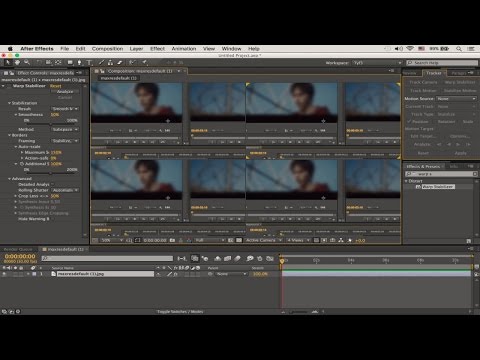Select the Pen tool
Screen dimensions: 480x360
[x=79, y=62]
